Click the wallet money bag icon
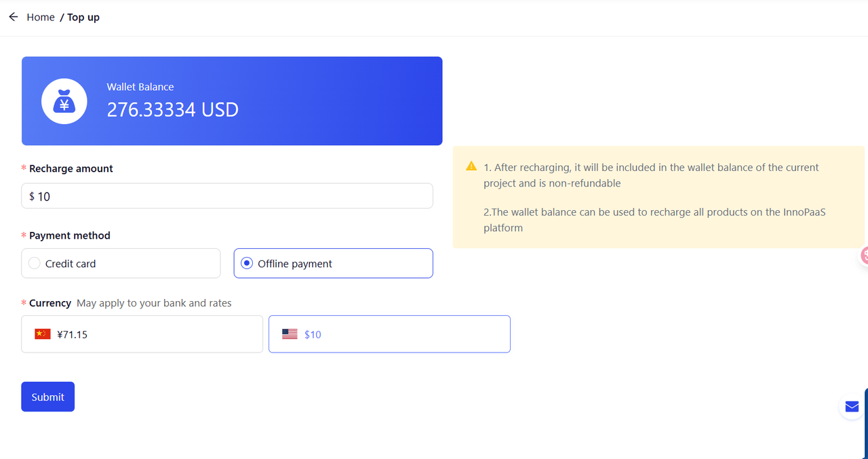The image size is (868, 459). coord(64,101)
